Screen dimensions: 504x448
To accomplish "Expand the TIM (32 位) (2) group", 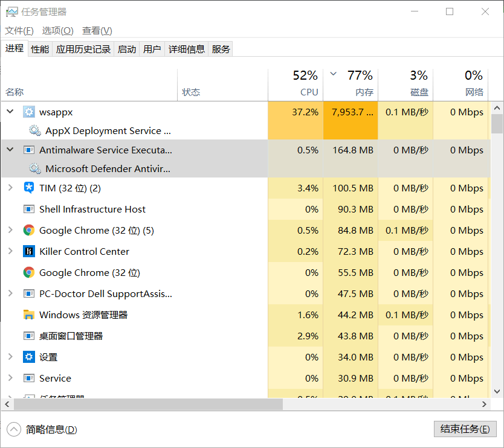I will point(10,188).
